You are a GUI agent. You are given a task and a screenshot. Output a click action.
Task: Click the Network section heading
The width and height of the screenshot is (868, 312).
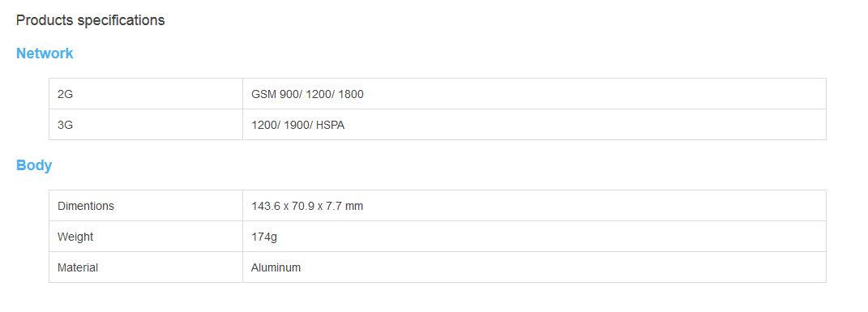click(x=45, y=53)
